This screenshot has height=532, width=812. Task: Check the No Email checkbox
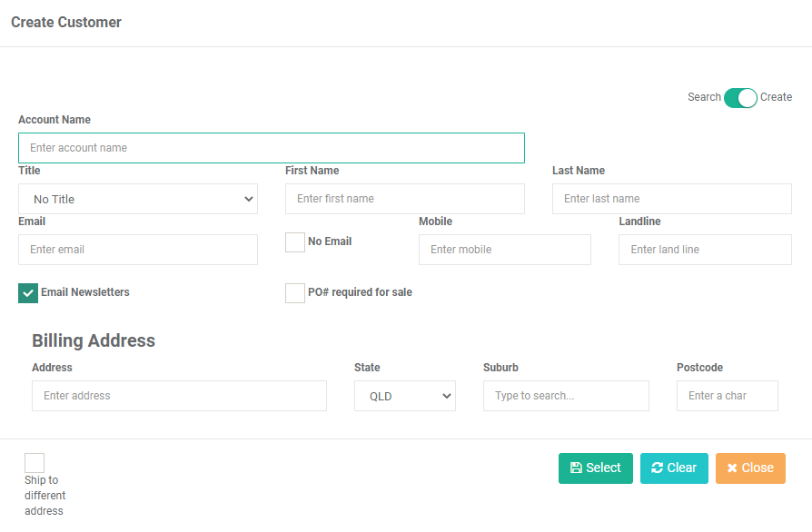[295, 242]
